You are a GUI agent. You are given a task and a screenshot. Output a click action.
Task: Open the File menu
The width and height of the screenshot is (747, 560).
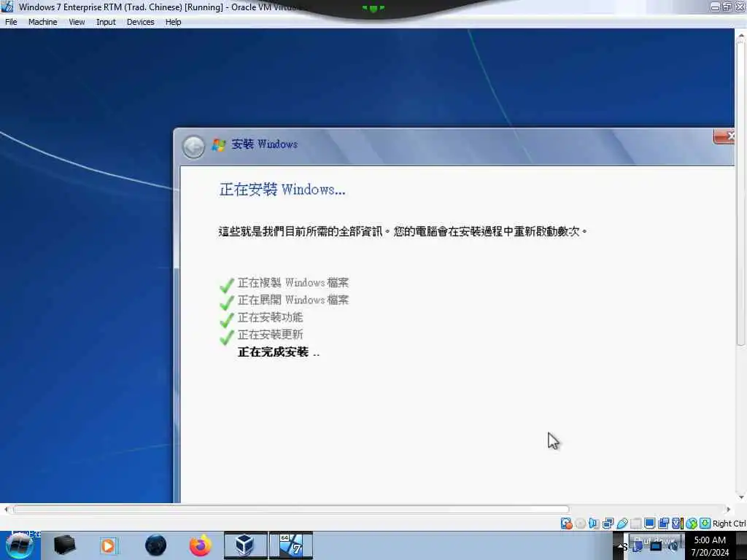click(11, 22)
